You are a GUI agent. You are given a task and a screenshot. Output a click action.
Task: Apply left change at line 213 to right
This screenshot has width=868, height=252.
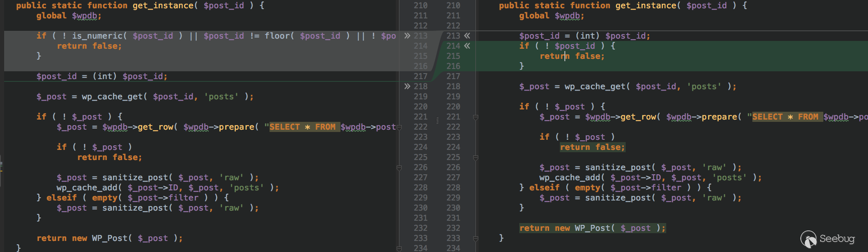[407, 35]
